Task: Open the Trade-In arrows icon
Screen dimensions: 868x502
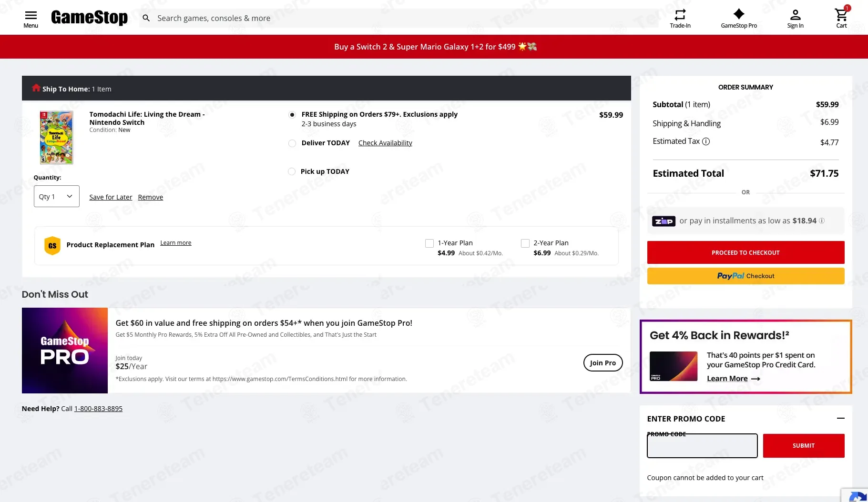Action: pyautogui.click(x=680, y=14)
